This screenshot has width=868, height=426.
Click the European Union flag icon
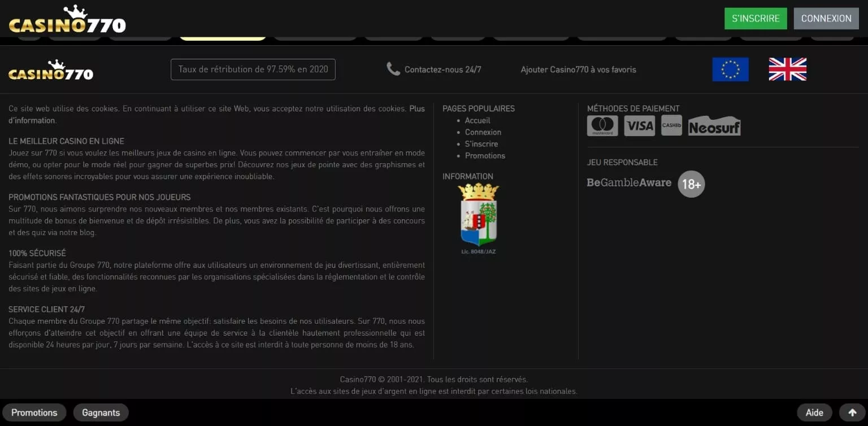click(730, 69)
